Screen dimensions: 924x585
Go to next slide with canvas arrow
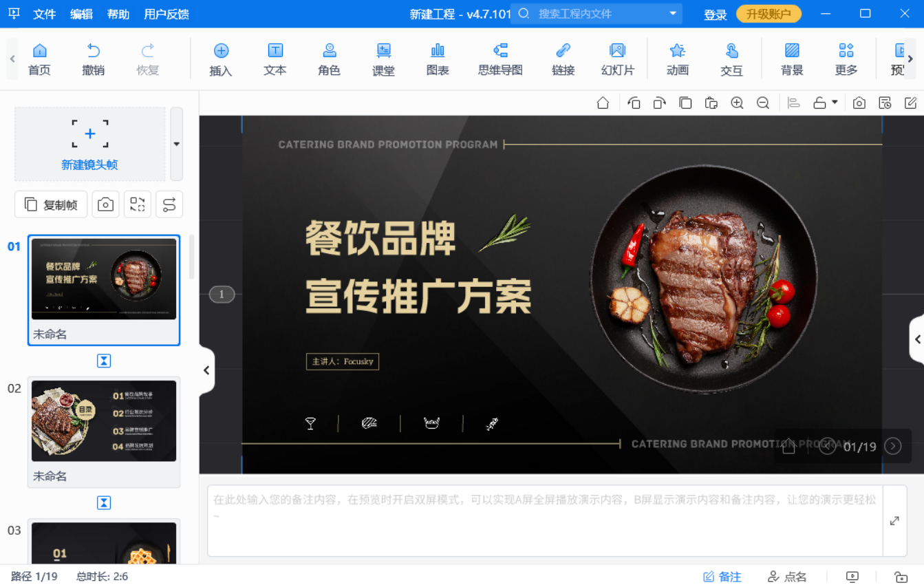(x=893, y=446)
